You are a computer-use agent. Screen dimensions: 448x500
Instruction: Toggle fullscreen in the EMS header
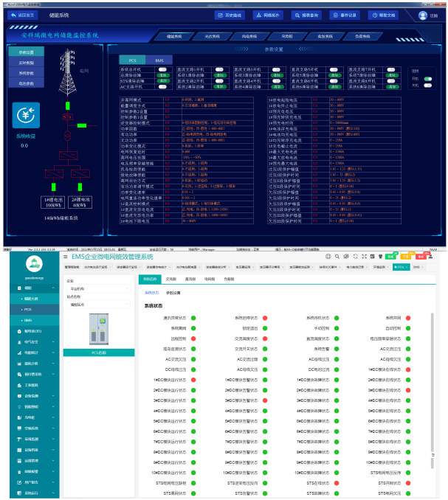tap(364, 257)
